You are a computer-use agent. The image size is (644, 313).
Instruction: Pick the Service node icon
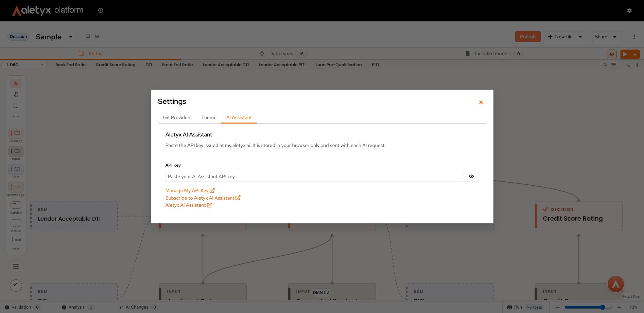point(16,205)
